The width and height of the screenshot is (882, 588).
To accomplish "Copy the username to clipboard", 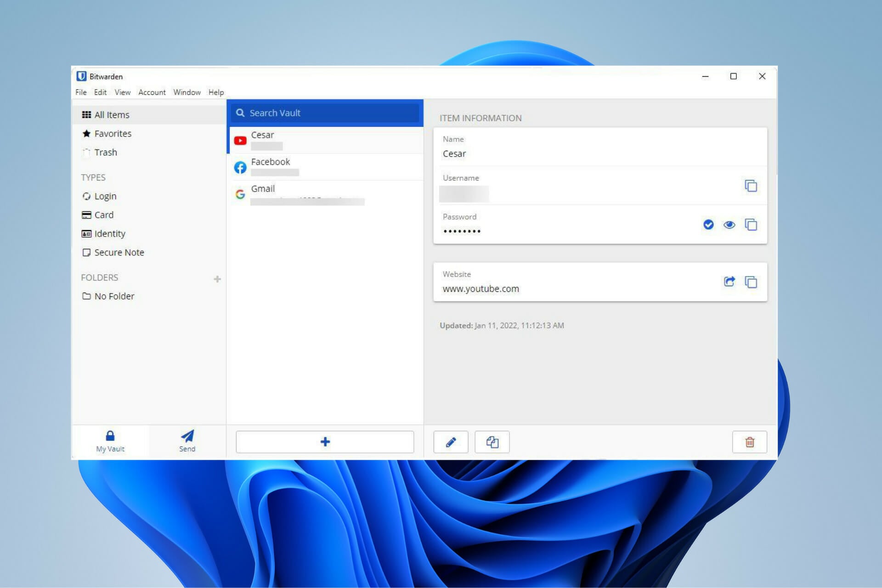I will pyautogui.click(x=751, y=186).
